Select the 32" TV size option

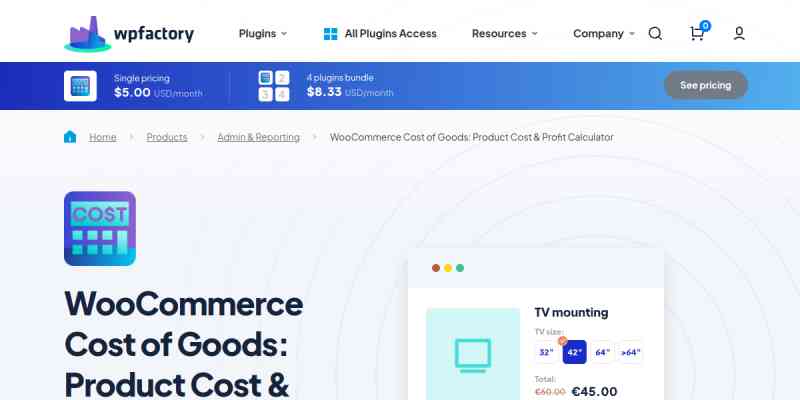[x=546, y=352]
